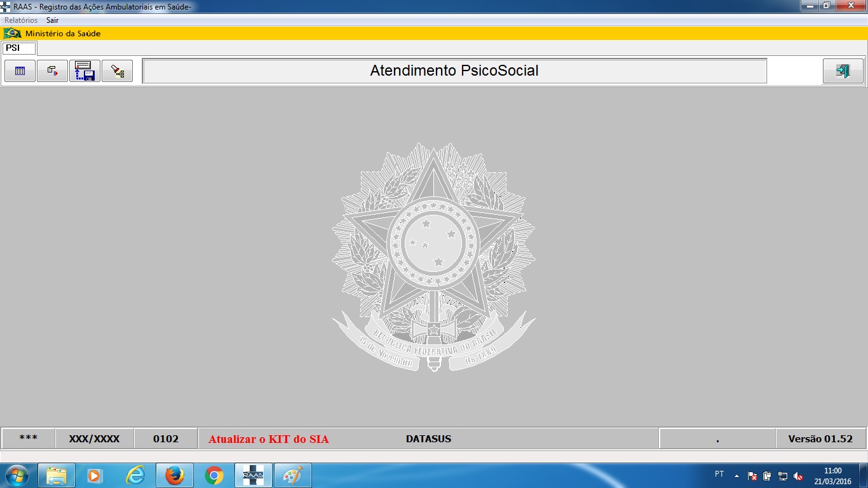Click the Windows Start button
The image size is (868, 488).
click(17, 475)
